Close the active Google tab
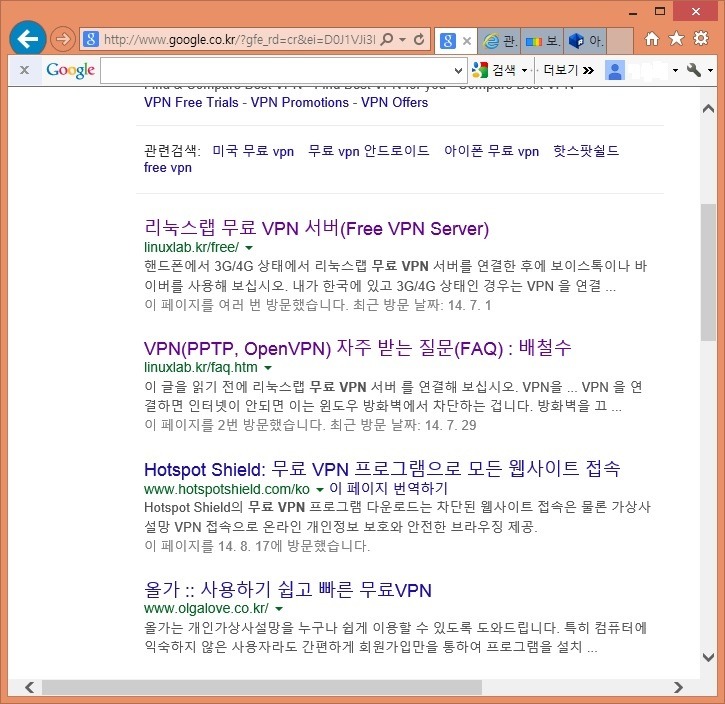This screenshot has width=725, height=704. tap(467, 41)
